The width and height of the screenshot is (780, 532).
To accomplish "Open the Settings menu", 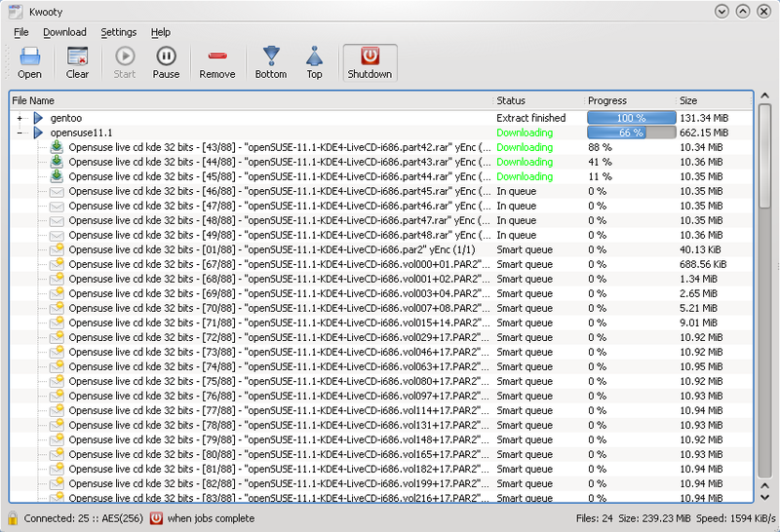I will (x=118, y=32).
